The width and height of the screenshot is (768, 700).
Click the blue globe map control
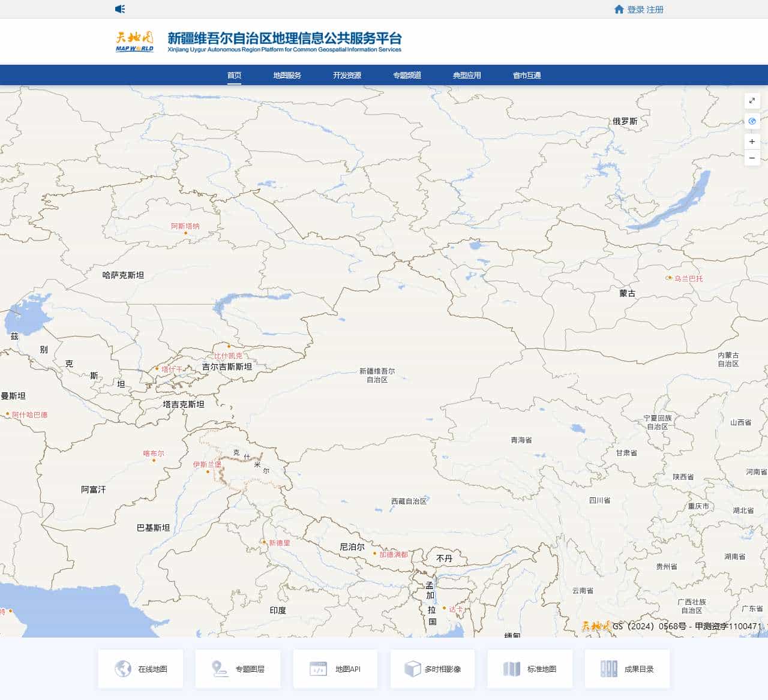(752, 121)
